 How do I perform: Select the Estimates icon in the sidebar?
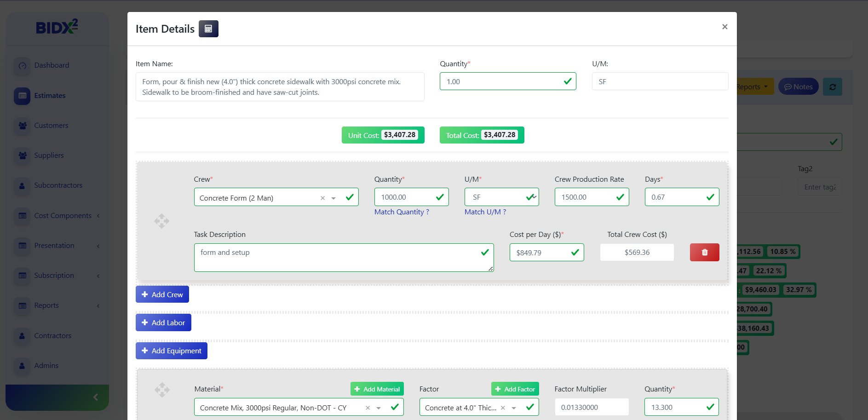pos(22,96)
